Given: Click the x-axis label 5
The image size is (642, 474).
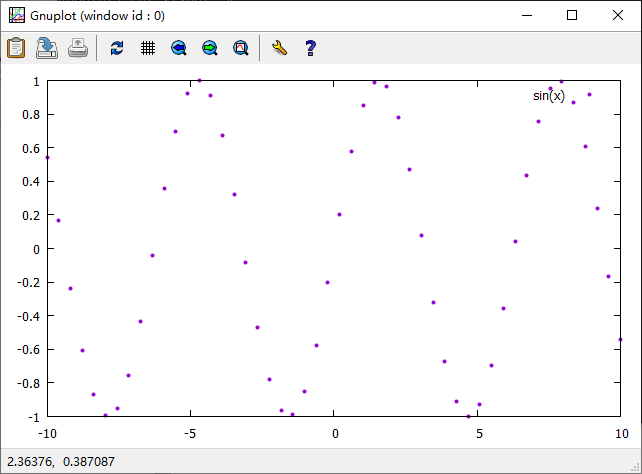Looking at the screenshot, I should click(479, 433).
